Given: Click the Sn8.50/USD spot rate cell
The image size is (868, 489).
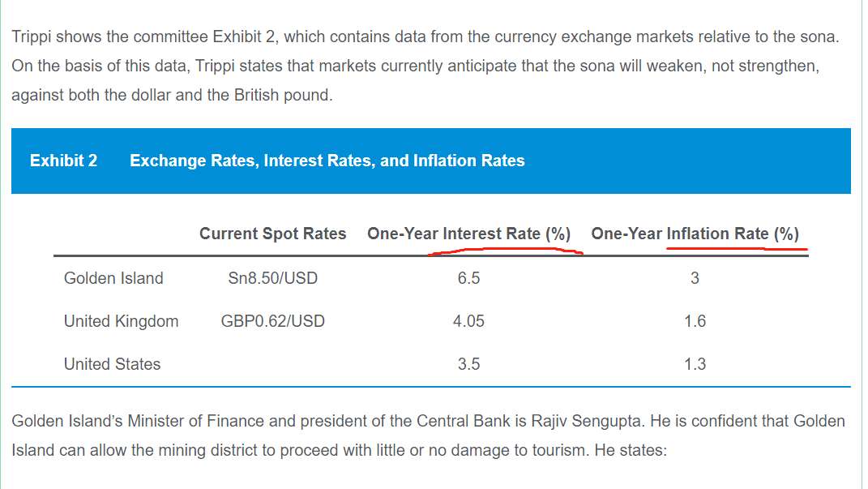Looking at the screenshot, I should 273,278.
